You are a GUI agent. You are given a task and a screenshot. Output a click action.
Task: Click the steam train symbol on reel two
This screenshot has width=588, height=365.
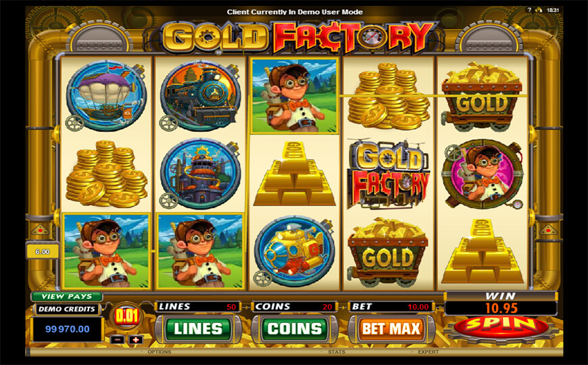pyautogui.click(x=201, y=96)
